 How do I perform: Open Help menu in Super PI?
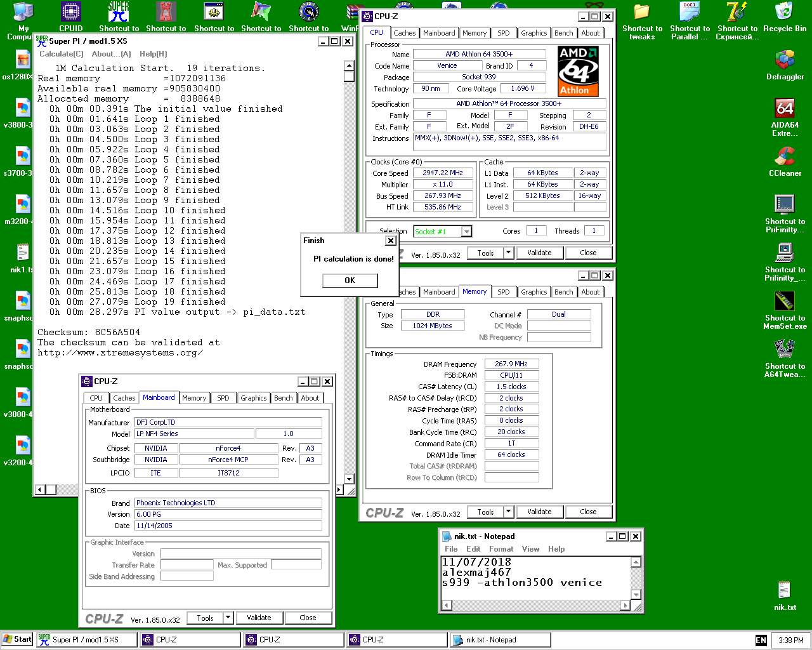(x=154, y=54)
